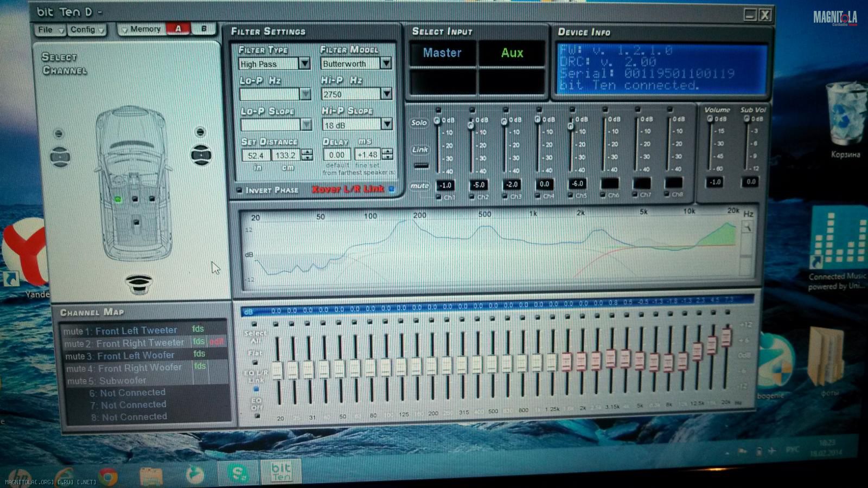The image size is (868, 488).
Task: Select the front right tweeter speaker icon
Action: click(x=200, y=132)
